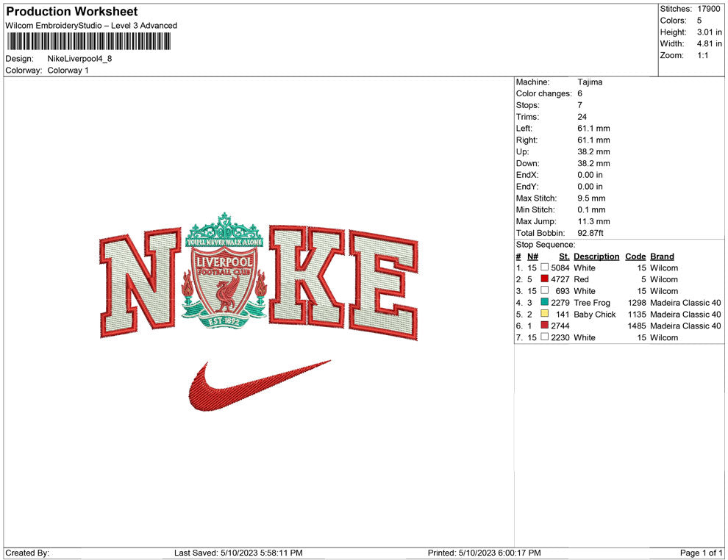
Task: Click stitch count 2744 in row 6
Action: tap(560, 326)
